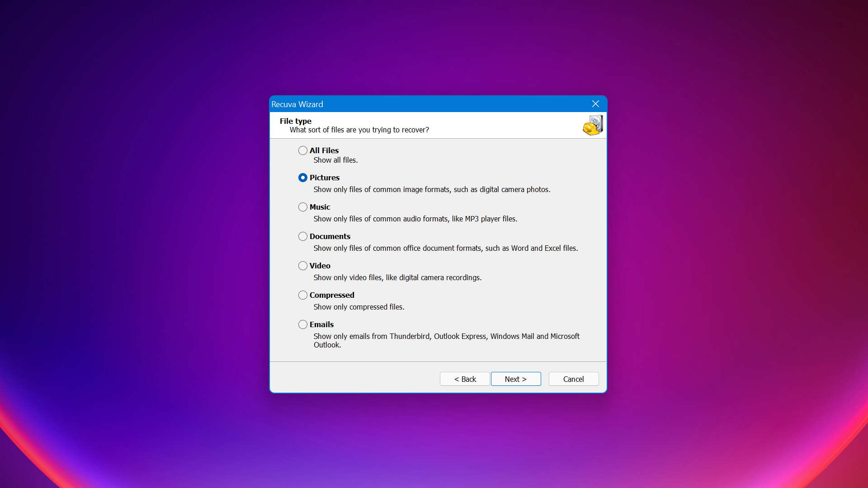Click the description mentioning Word and Excel files
Viewport: 868px width, 488px height.
446,248
